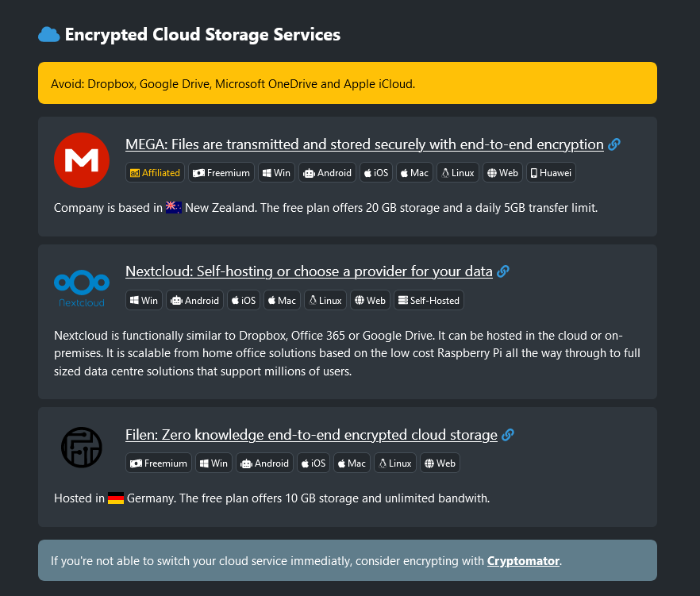Open the Nextcloud self-hosting title link
This screenshot has width=700, height=596.
click(x=309, y=271)
